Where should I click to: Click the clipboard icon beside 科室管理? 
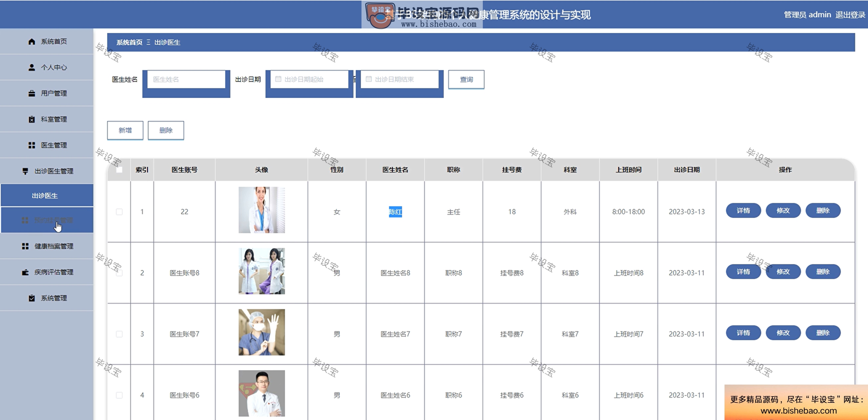(x=32, y=119)
